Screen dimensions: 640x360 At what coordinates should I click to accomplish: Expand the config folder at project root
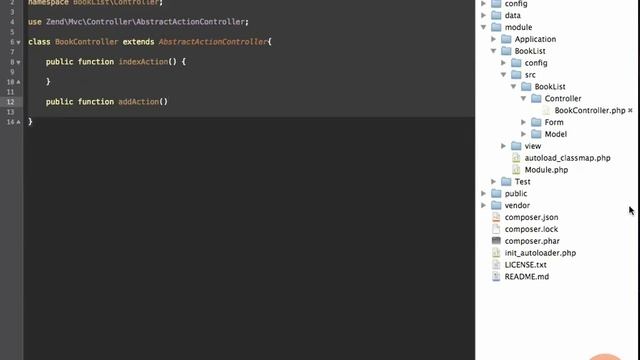(x=484, y=3)
